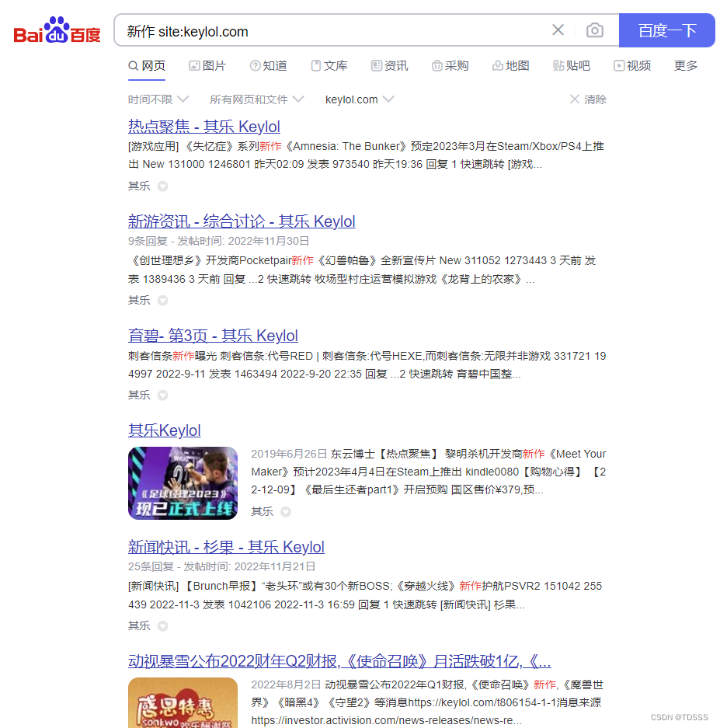
Task: Click the text 25条回复 - 发帖时间: 2022年11月21日
Action: coord(222,566)
